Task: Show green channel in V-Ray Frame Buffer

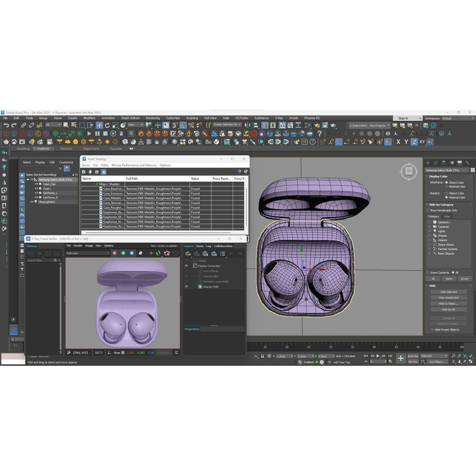Action: coord(123,253)
